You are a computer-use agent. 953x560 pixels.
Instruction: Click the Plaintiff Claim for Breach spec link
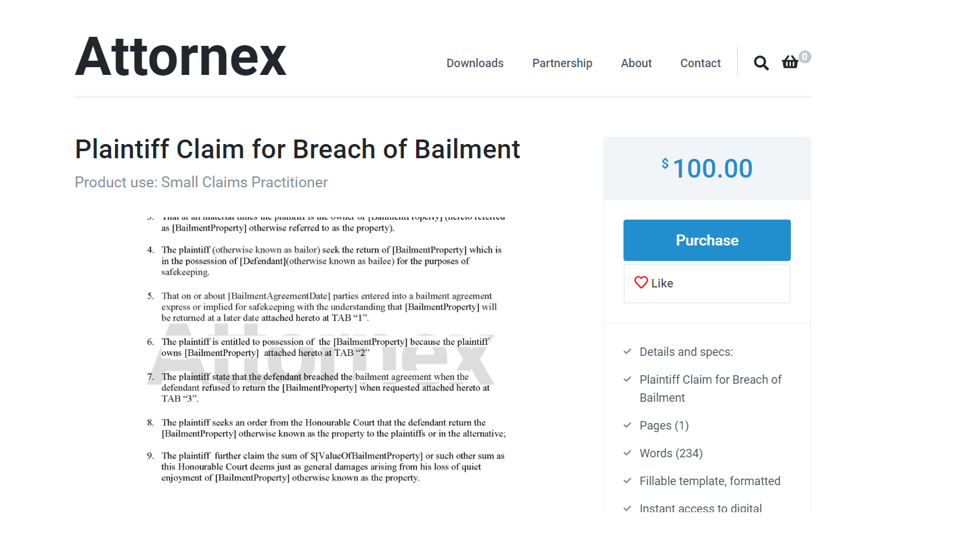pyautogui.click(x=710, y=388)
